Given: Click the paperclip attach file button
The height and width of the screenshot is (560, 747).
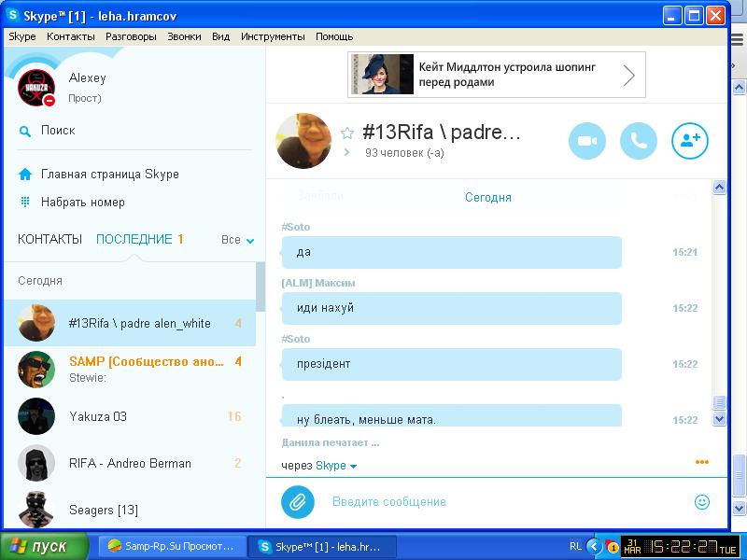Looking at the screenshot, I should 297,501.
